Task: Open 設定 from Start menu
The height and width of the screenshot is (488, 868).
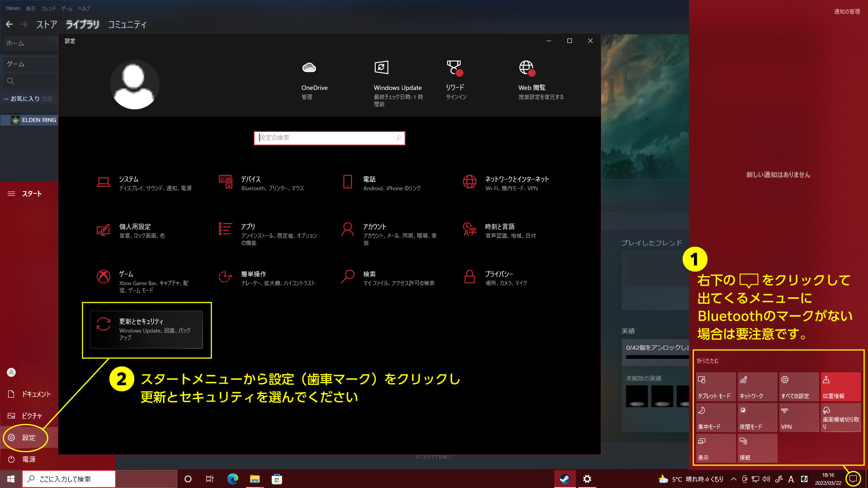Action: point(29,437)
